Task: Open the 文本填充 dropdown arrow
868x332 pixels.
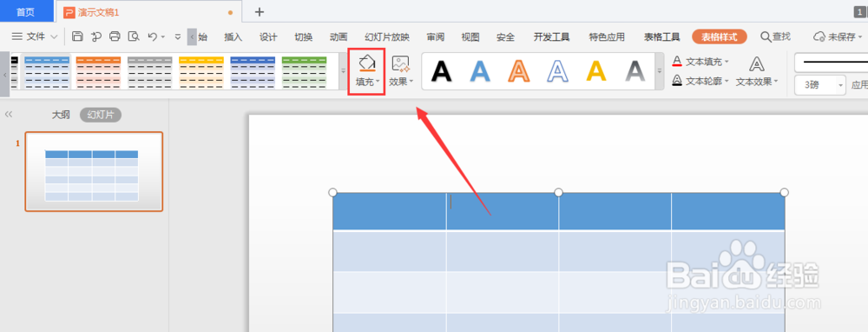Action: tap(727, 62)
